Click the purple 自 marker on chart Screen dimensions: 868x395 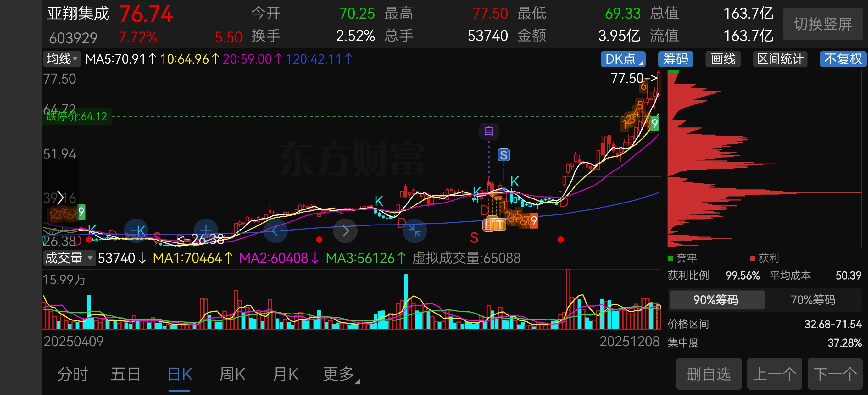click(489, 131)
